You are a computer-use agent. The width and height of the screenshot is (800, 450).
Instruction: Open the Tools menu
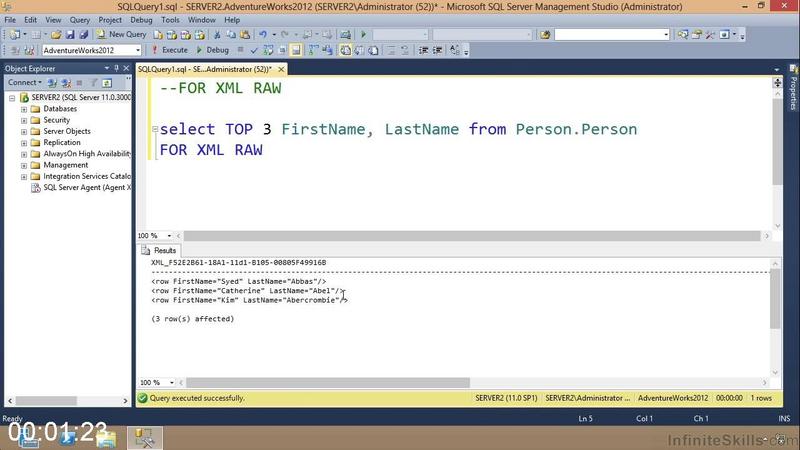point(170,20)
